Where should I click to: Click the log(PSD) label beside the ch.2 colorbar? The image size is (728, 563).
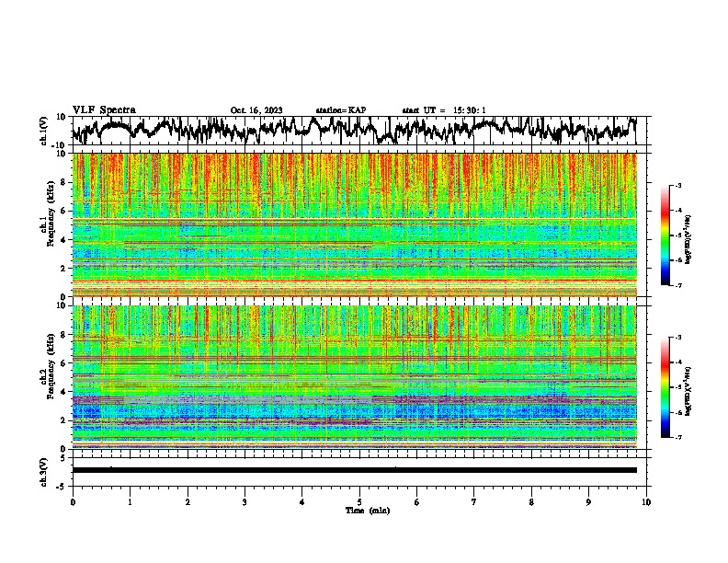tap(688, 391)
